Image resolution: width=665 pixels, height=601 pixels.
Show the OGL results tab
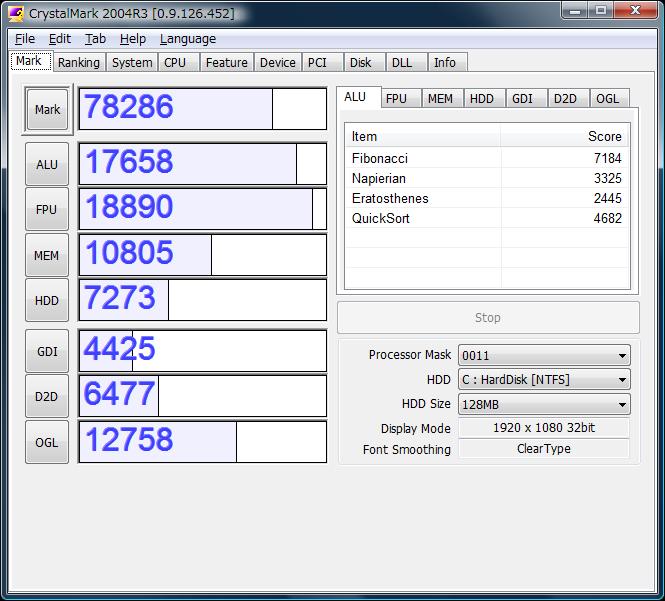[x=607, y=98]
